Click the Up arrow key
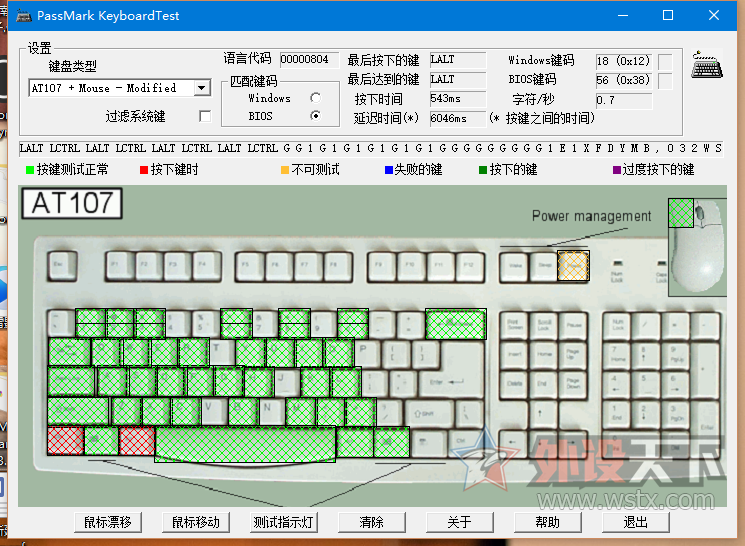The height and width of the screenshot is (546, 745). click(x=544, y=414)
